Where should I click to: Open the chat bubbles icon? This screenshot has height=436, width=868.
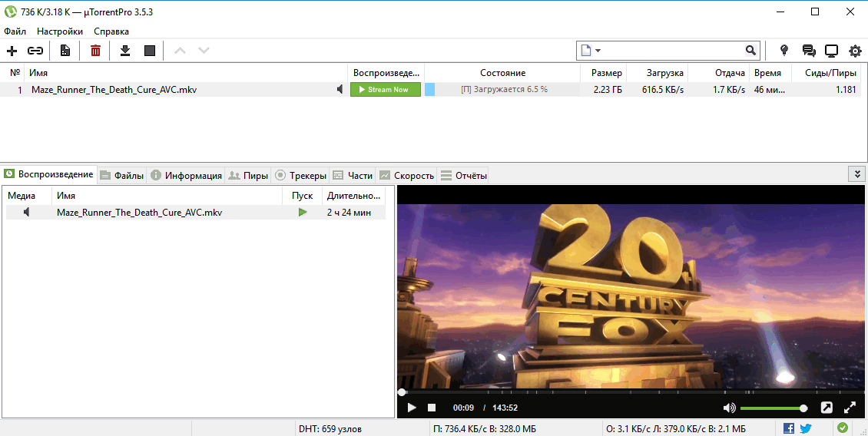(809, 51)
